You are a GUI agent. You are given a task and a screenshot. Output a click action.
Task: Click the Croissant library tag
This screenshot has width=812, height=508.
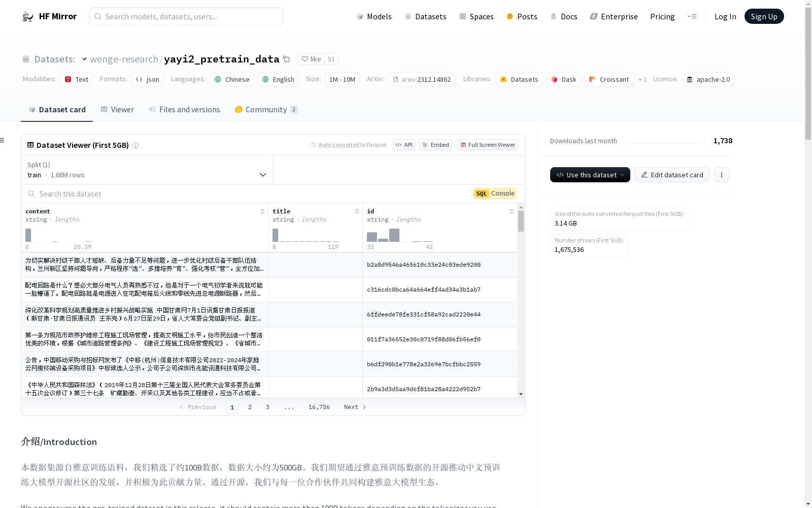[609, 79]
